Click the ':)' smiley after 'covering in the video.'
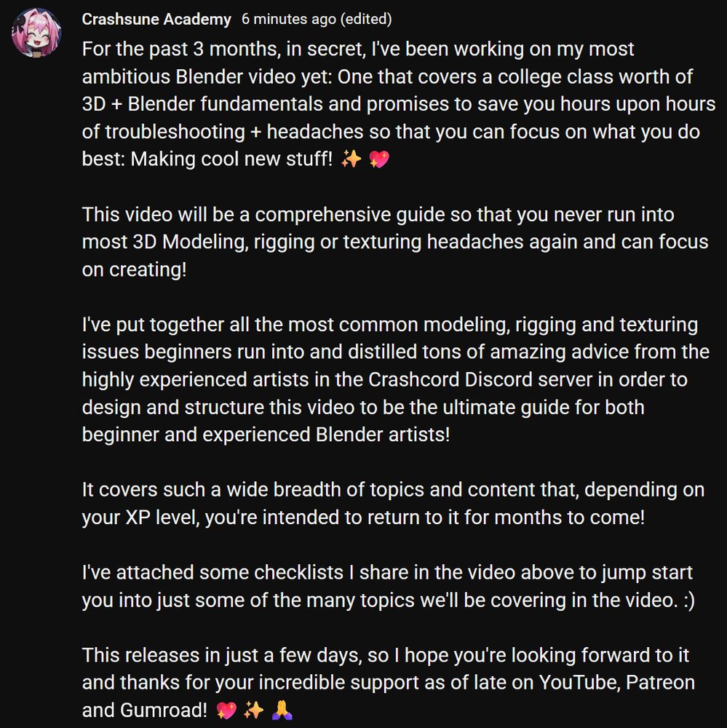Screen dimensions: 727x728 tap(689, 601)
